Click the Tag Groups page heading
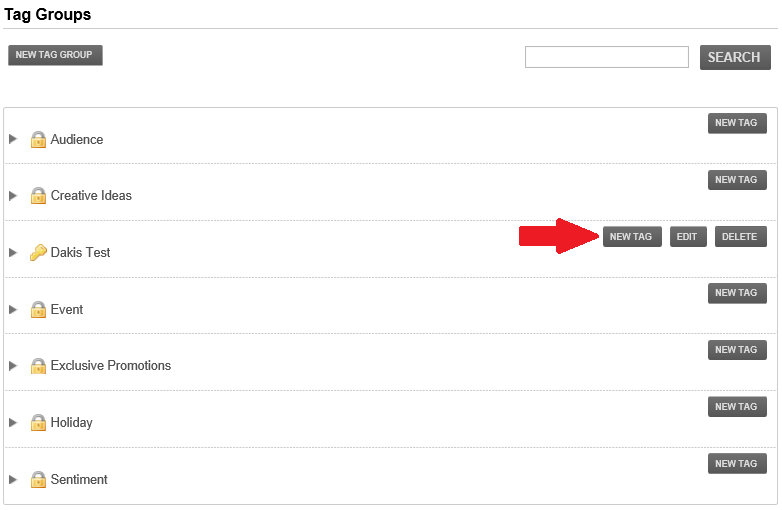 (47, 14)
